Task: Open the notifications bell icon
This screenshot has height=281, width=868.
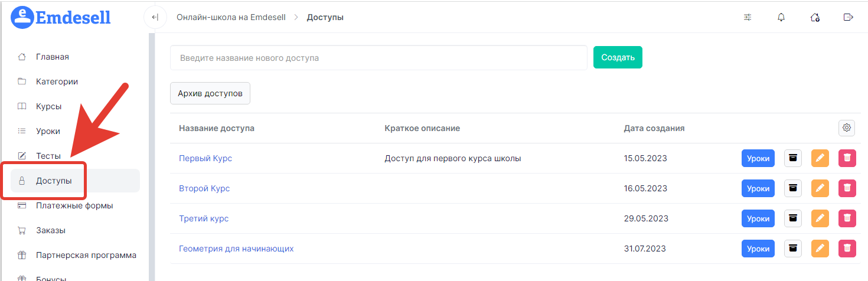Action: (x=781, y=17)
